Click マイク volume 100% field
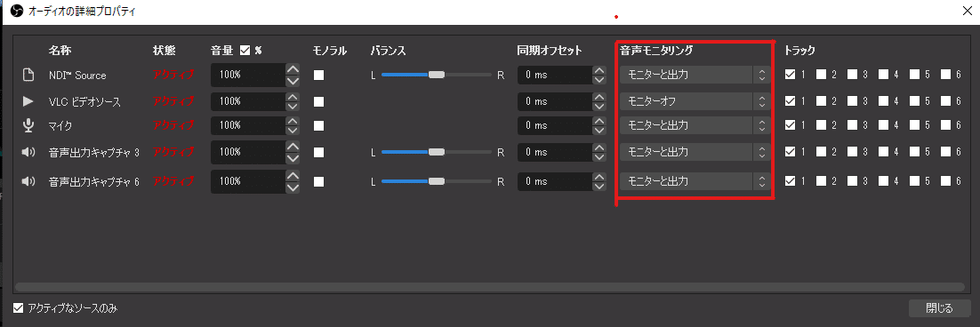Image resolution: width=980 pixels, height=327 pixels. [248, 125]
